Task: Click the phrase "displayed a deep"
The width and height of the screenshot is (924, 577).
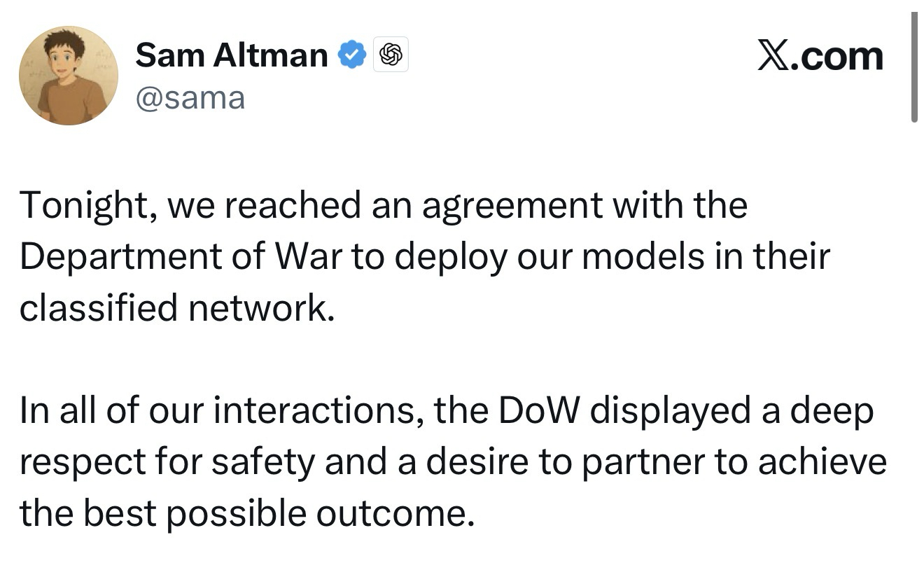Action: point(732,410)
